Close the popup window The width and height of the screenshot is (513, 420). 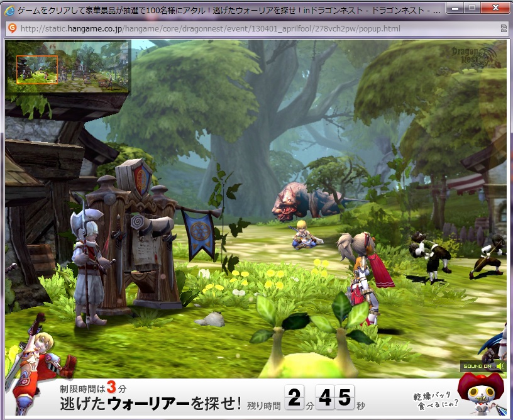click(495, 8)
